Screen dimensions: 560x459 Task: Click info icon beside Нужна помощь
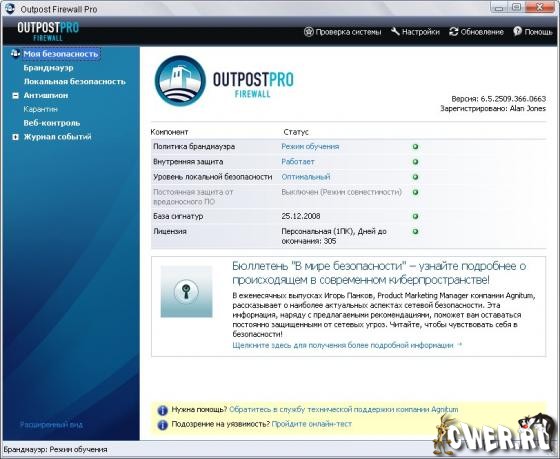click(x=162, y=410)
